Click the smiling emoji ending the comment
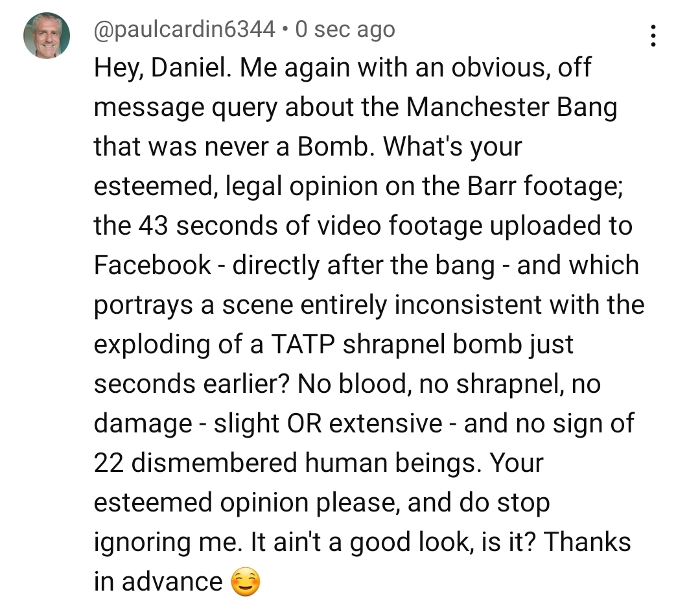 pos(246,582)
